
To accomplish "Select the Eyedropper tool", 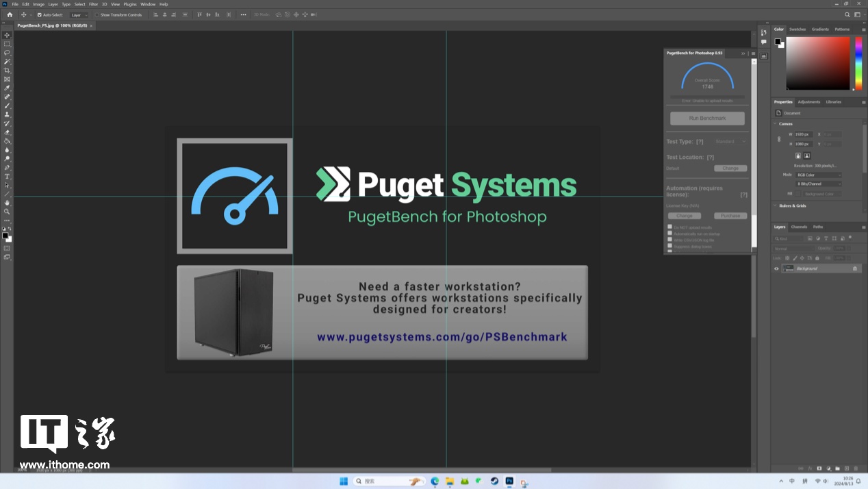I will [x=8, y=88].
